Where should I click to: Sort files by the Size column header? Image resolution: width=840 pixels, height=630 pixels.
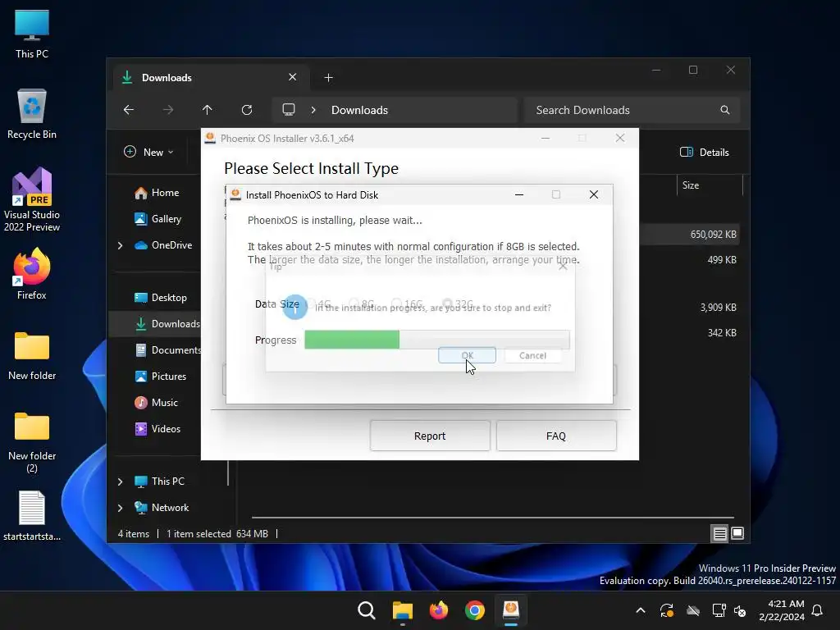point(710,185)
